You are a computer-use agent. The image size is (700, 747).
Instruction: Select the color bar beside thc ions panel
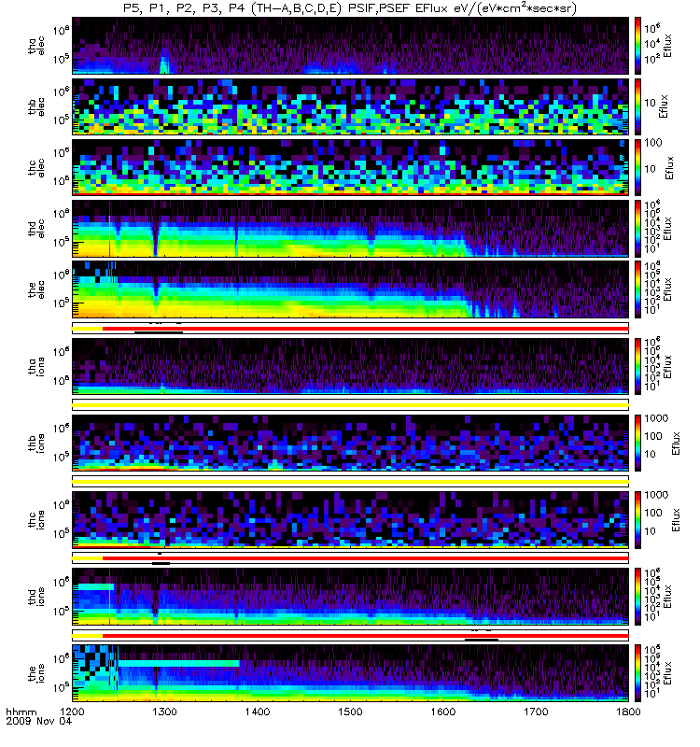637,519
